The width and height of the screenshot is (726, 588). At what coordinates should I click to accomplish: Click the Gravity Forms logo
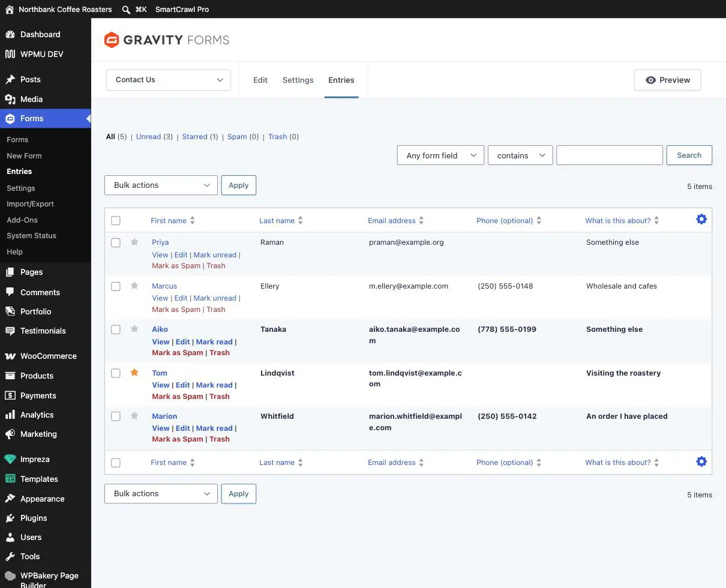tap(167, 40)
